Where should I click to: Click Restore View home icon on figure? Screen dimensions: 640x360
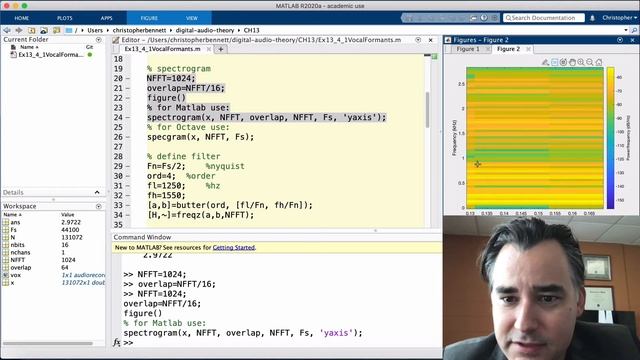599,62
